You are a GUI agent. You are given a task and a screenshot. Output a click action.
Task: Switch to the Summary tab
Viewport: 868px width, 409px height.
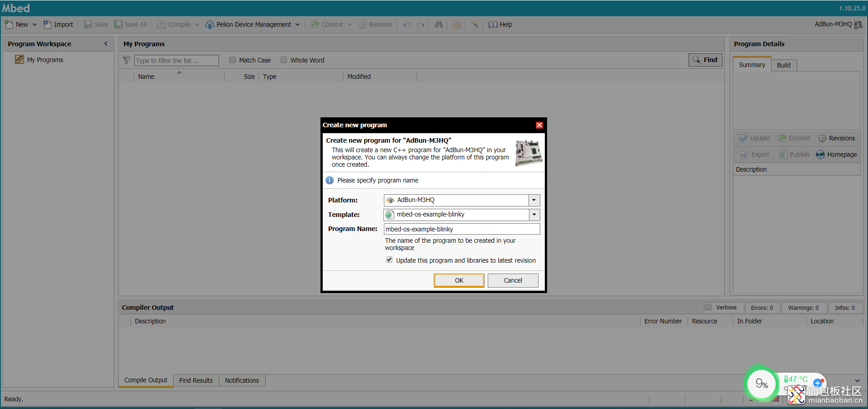coord(752,65)
